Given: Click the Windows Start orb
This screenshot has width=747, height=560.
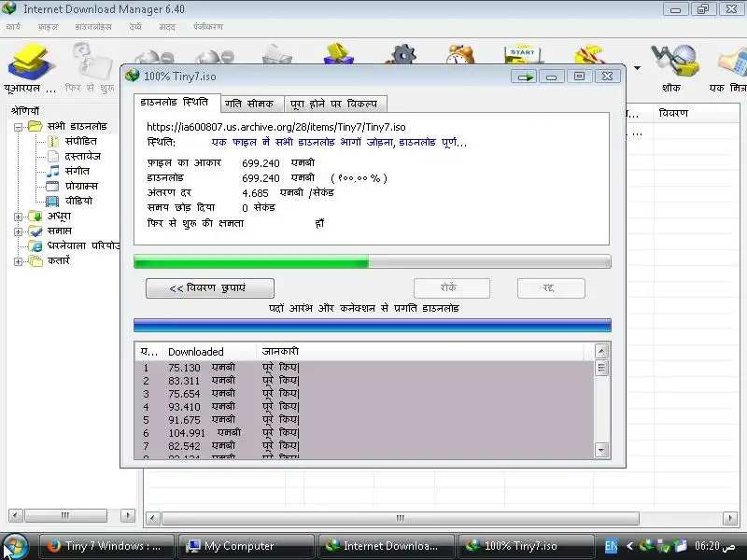Looking at the screenshot, I should tap(15, 546).
